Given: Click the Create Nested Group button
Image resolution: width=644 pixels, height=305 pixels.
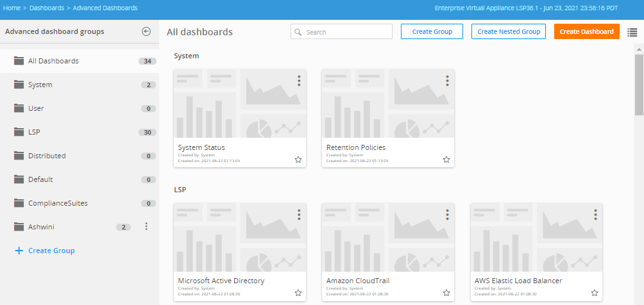Looking at the screenshot, I should coord(509,31).
